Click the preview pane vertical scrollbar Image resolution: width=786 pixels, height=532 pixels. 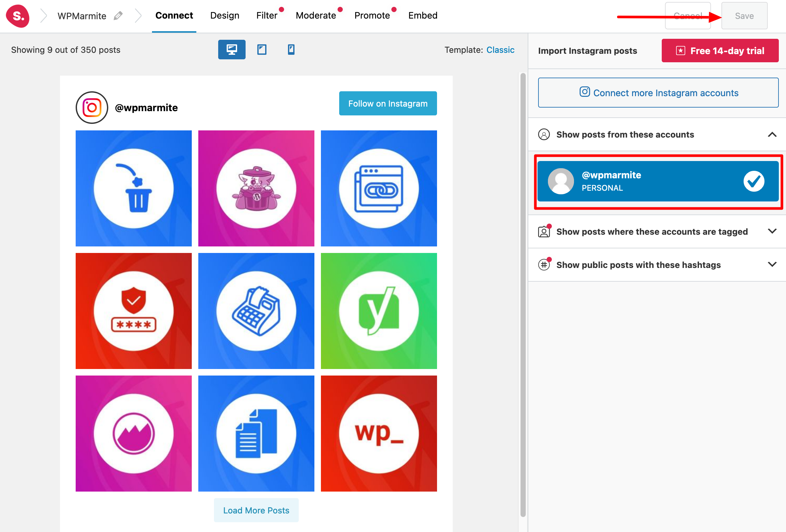click(523, 295)
